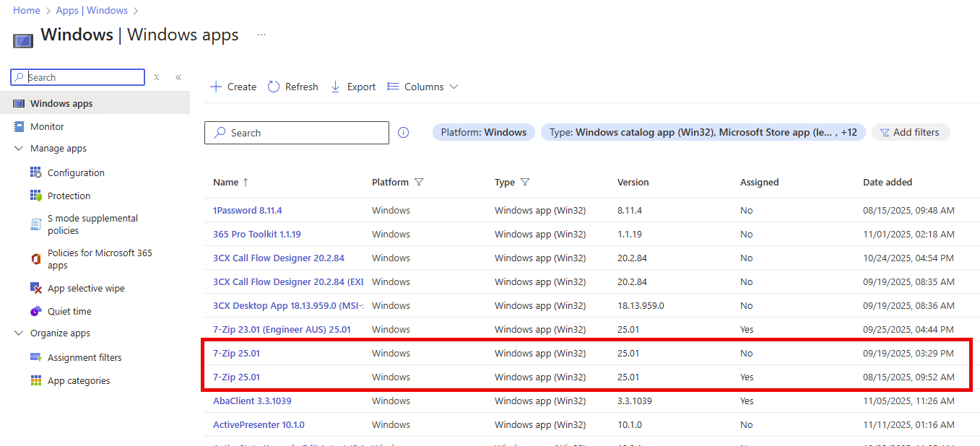Open App selective wipe icon

click(x=36, y=288)
